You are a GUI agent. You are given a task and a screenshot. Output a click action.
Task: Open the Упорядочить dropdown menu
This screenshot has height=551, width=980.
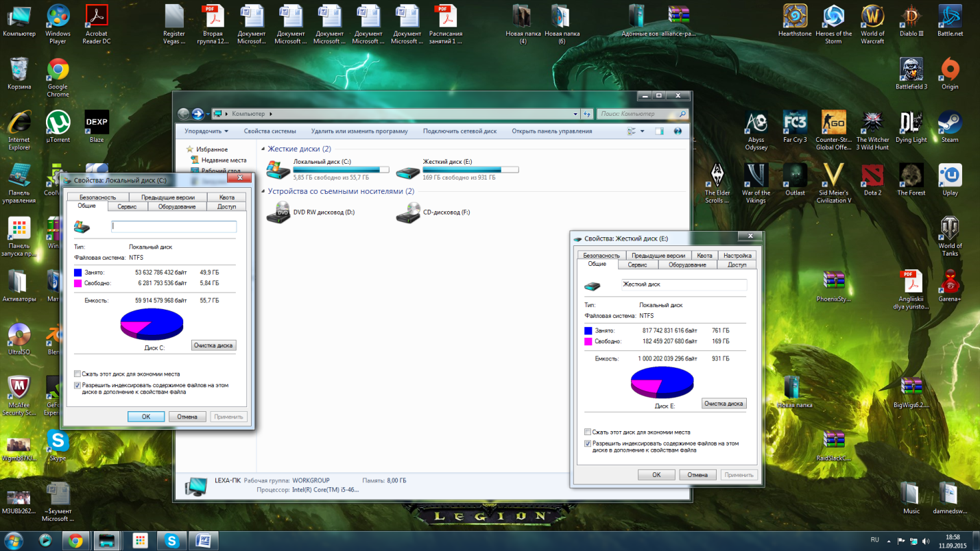[x=206, y=131]
